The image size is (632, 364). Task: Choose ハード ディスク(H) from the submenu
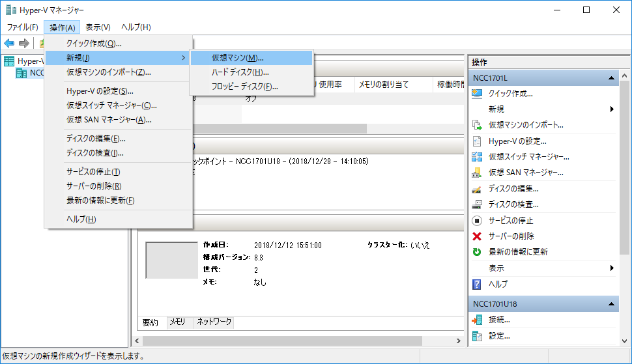click(x=251, y=72)
